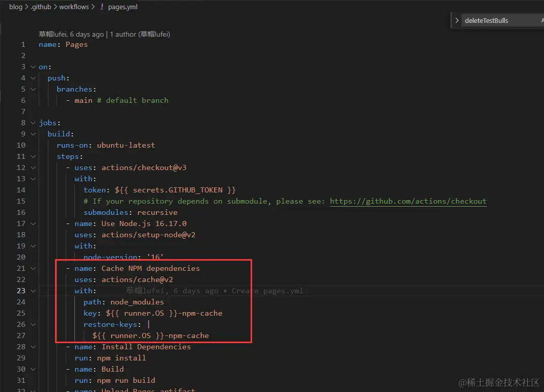This screenshot has height=392, width=544.
Task: Collapse the 'push:' fold arrow on line 4
Action: [33, 78]
